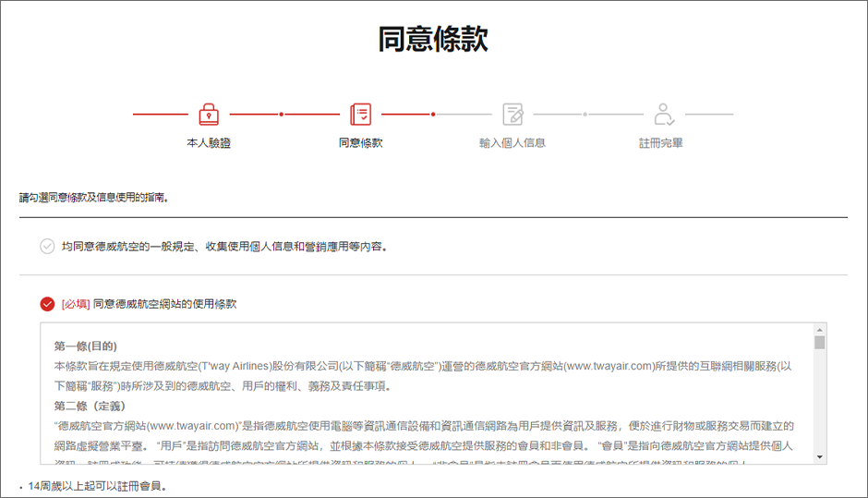868x498 pixels.
Task: Select the 註冊完畢 step label
Action: 661,143
